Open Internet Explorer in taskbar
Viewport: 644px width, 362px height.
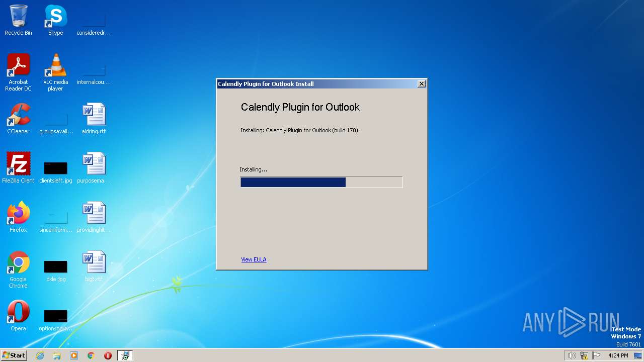pyautogui.click(x=40, y=355)
